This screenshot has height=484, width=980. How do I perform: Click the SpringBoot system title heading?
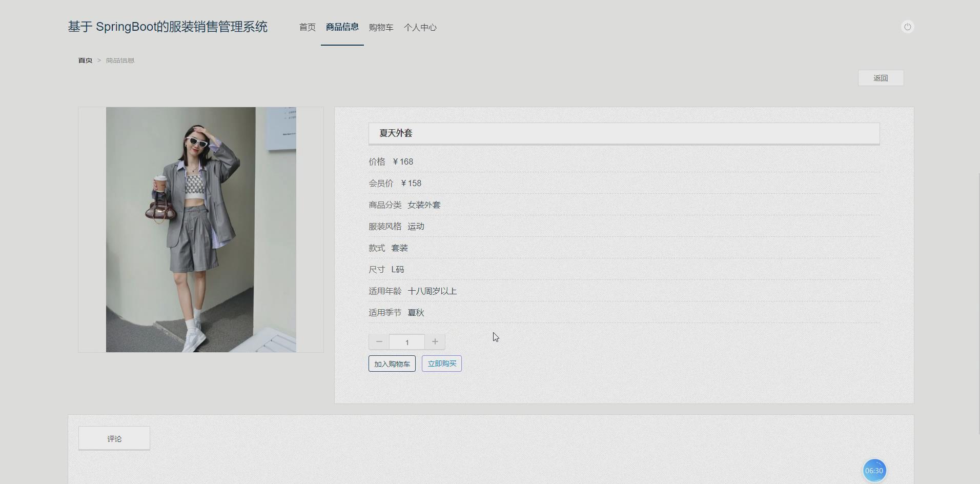click(x=167, y=27)
